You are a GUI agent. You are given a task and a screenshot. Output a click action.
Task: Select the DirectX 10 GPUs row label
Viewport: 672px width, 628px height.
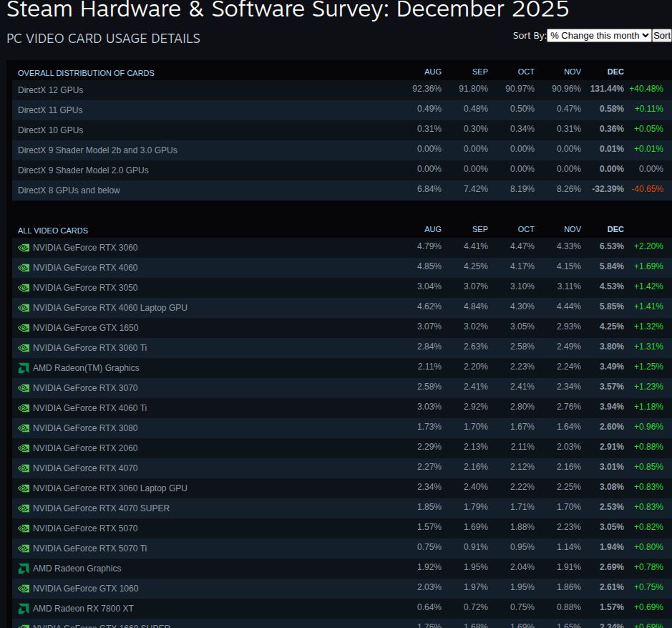[x=51, y=130]
